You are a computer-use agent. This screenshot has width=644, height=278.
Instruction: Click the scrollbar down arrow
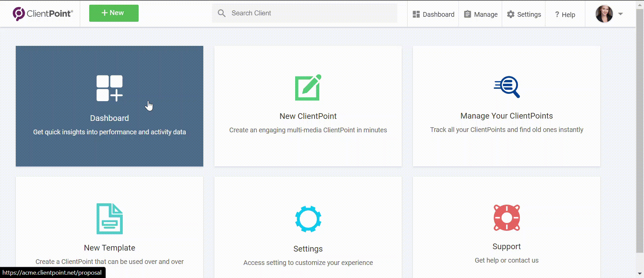(640, 274)
